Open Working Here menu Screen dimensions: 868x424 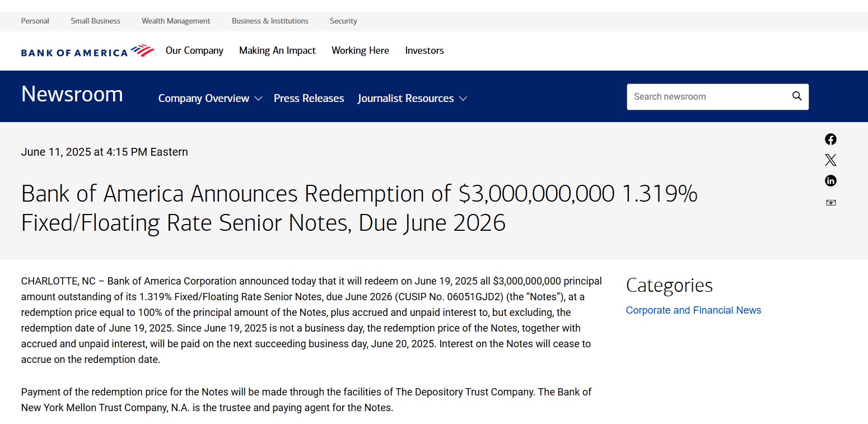[x=360, y=50]
